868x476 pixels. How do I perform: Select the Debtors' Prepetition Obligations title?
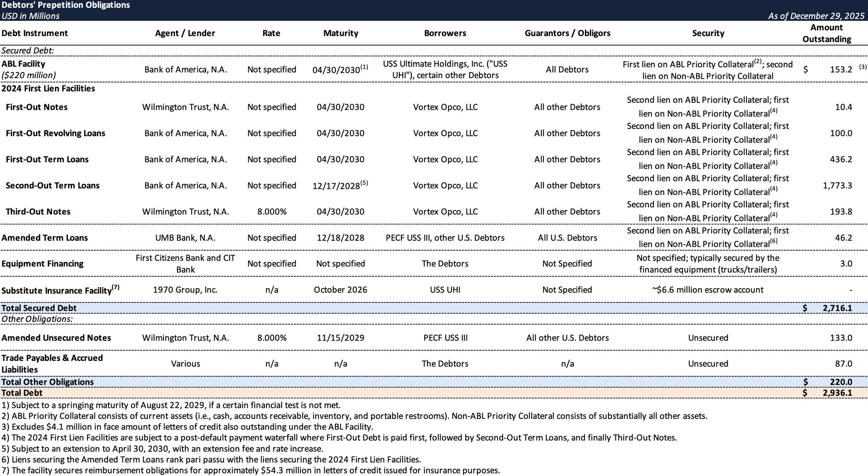66,5
